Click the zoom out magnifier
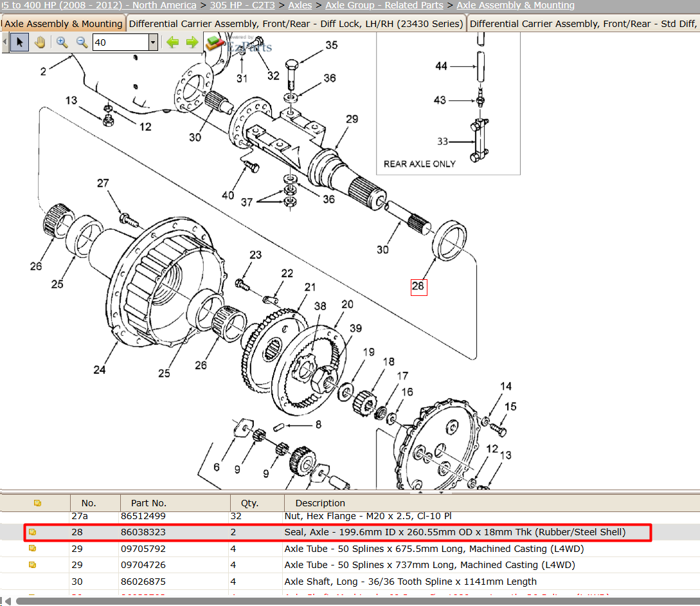This screenshot has height=606, width=700. coord(82,42)
